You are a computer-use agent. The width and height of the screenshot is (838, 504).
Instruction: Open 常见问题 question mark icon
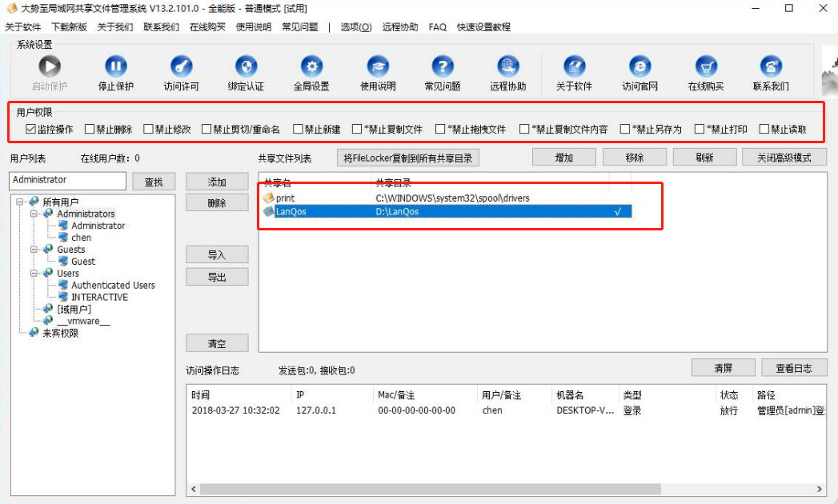coord(443,66)
